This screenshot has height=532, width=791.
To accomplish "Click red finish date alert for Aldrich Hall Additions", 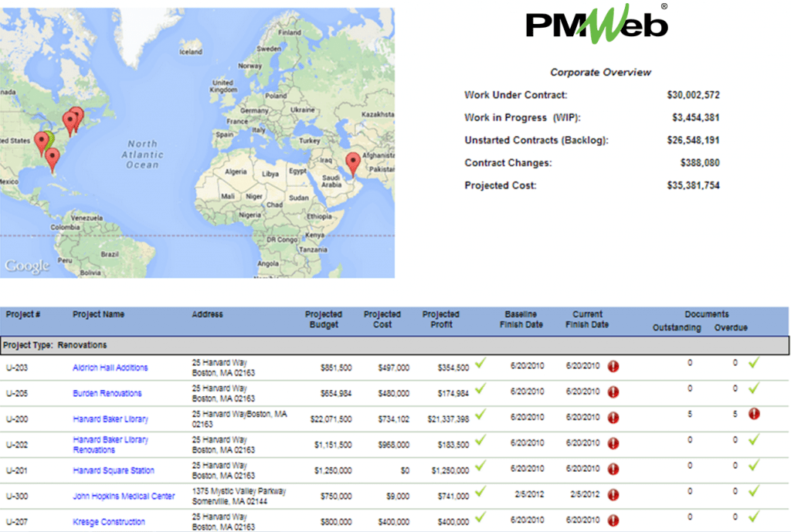I will [613, 367].
